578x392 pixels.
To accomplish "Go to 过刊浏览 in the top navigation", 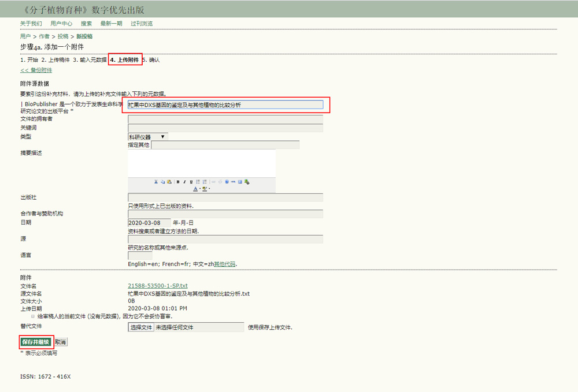I will (142, 24).
